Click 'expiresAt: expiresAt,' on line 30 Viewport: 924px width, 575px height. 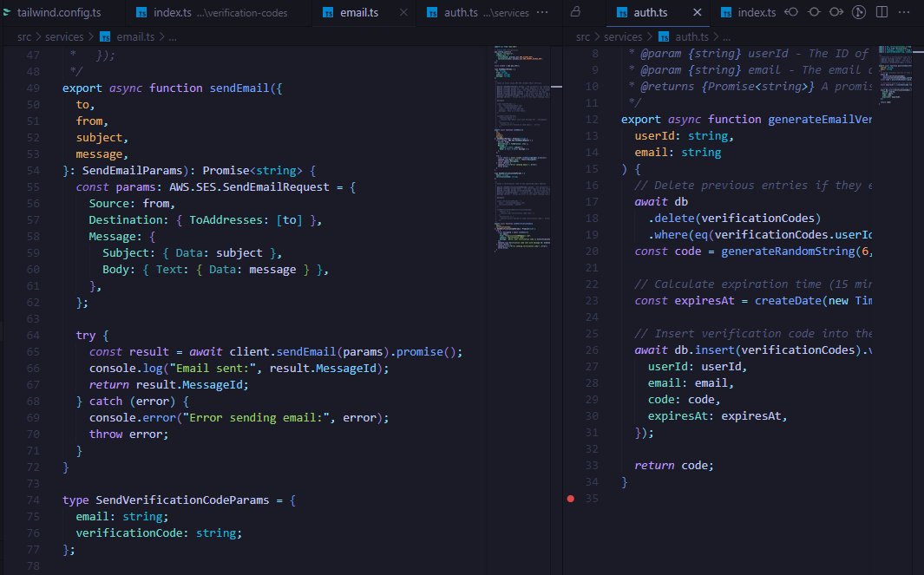click(x=718, y=416)
